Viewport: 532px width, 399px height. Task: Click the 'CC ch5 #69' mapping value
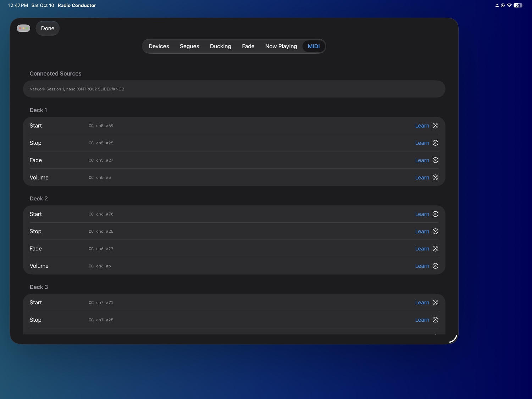tap(101, 126)
